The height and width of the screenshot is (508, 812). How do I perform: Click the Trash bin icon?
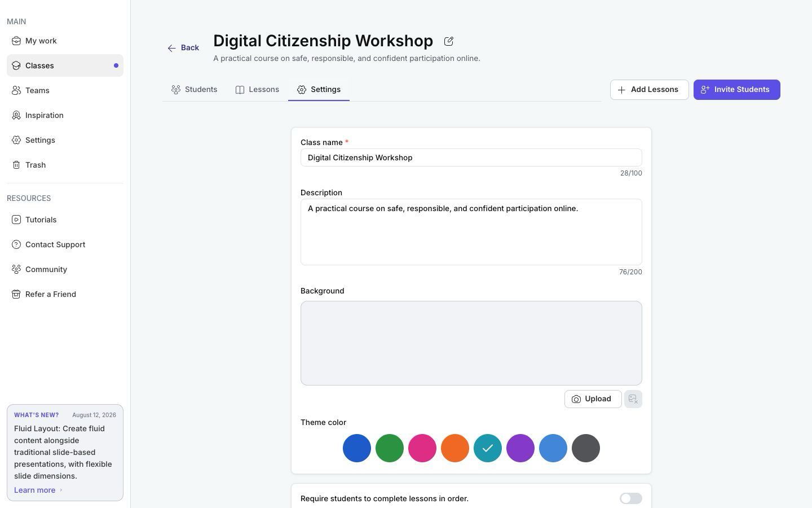(x=16, y=165)
